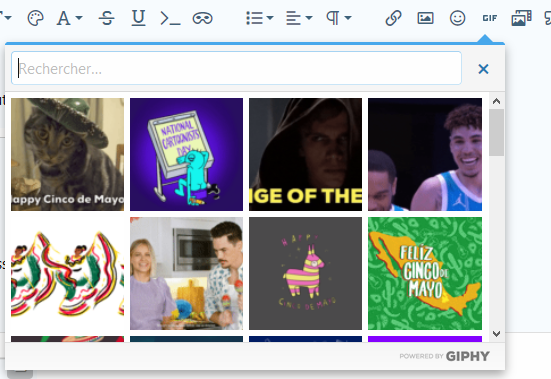The width and height of the screenshot is (551, 379).
Task: Toggle inline spoiler mask icon
Action: tap(202, 18)
